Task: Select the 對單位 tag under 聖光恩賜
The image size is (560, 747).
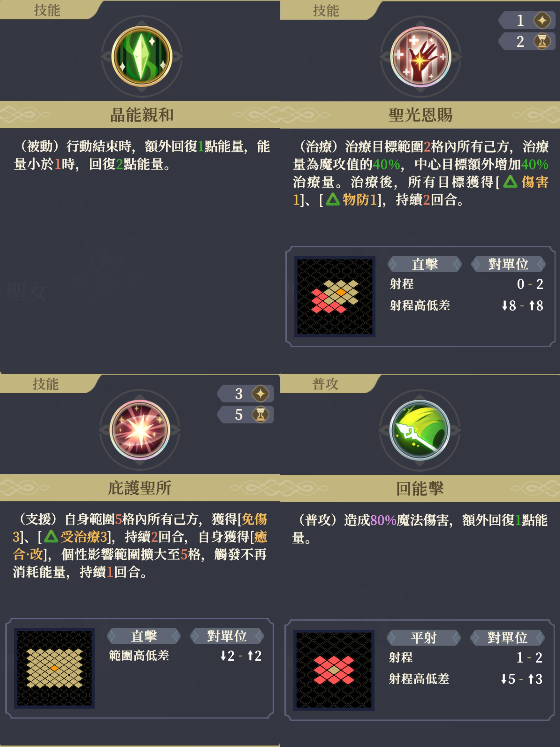Action: coord(508,264)
